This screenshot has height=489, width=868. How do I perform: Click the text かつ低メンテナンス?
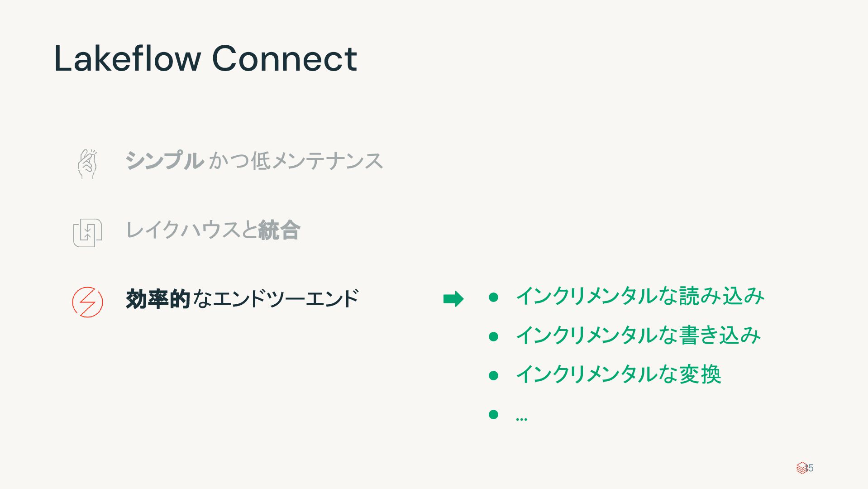[296, 161]
